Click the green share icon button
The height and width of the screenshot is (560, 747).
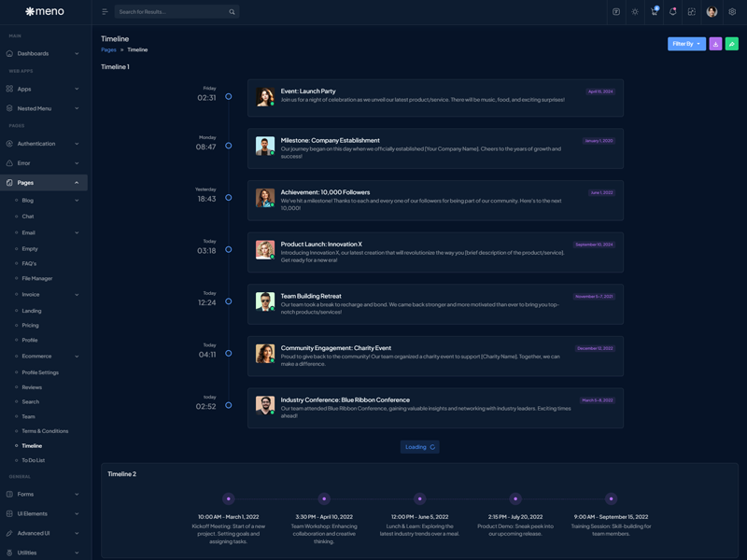pos(732,44)
